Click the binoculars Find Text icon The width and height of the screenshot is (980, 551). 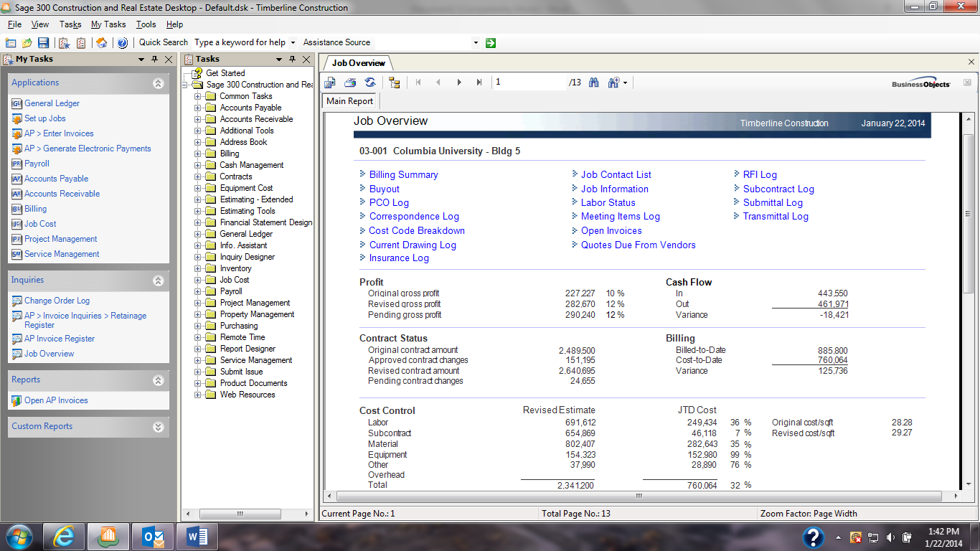593,83
